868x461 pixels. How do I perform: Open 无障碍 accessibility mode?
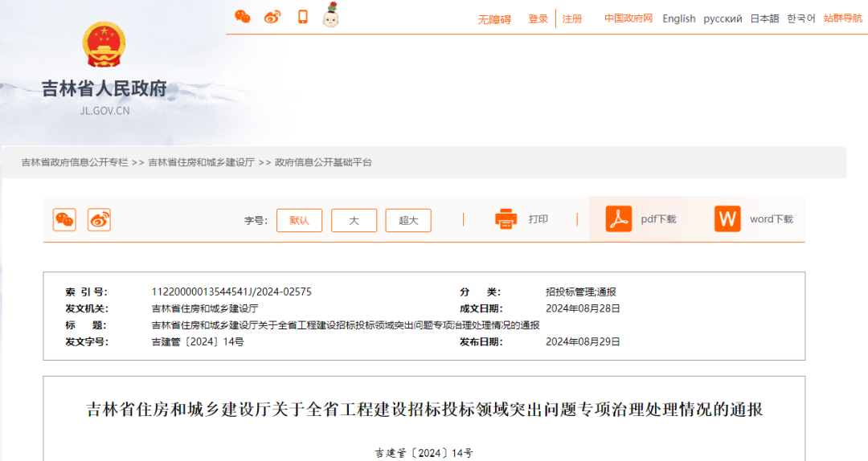coord(494,19)
